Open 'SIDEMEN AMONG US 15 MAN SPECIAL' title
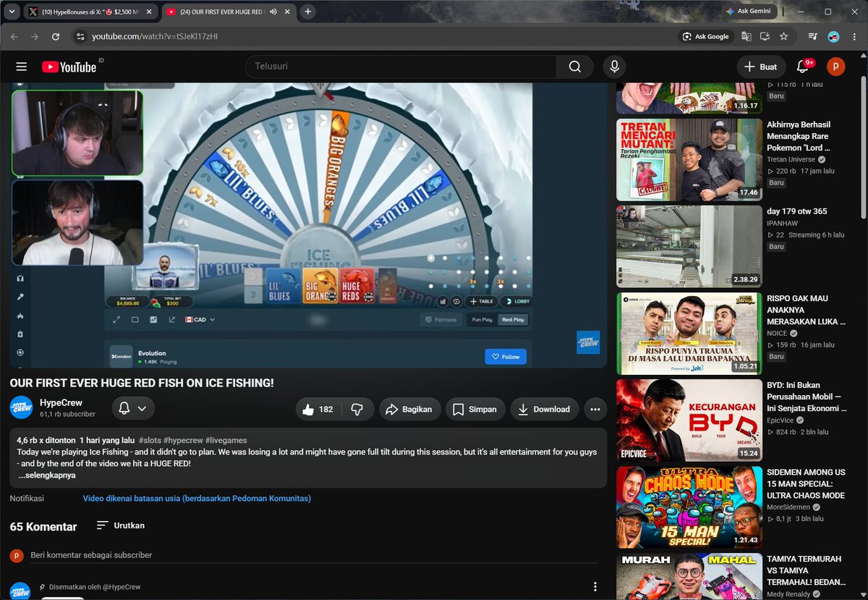This screenshot has width=868, height=600. click(x=806, y=483)
